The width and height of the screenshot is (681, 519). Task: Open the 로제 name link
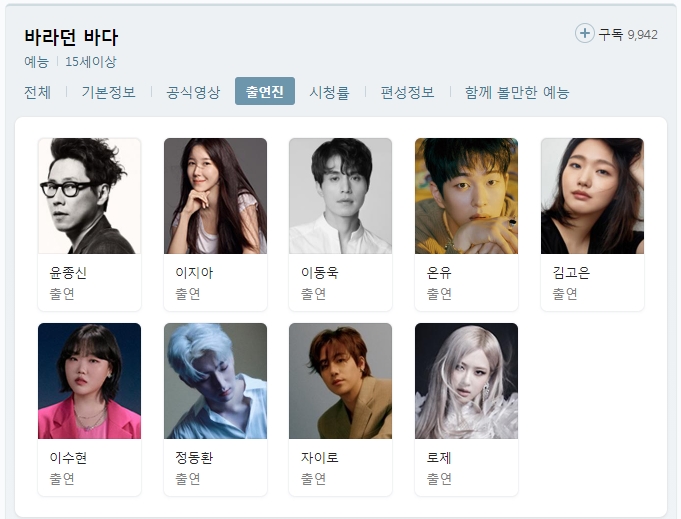[x=439, y=457]
